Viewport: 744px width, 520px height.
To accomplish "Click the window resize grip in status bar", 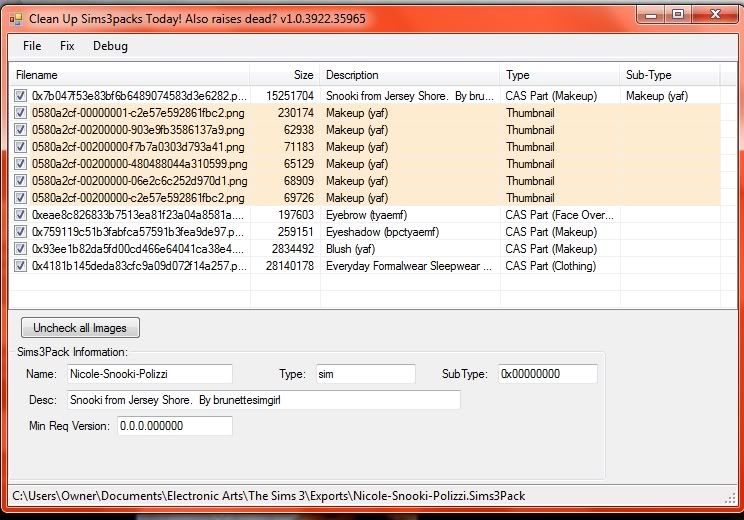I will pyautogui.click(x=730, y=498).
